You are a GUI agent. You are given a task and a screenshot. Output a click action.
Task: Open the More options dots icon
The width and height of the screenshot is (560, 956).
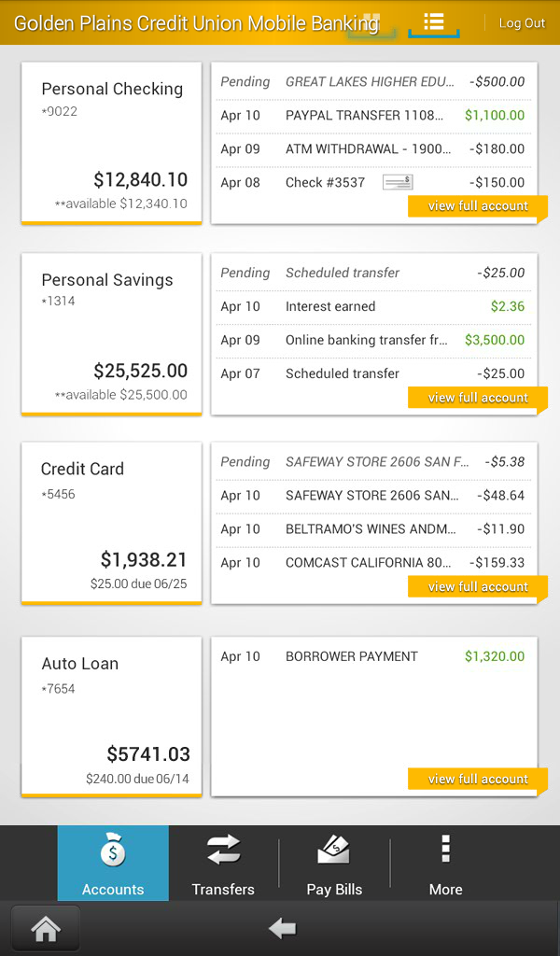click(x=445, y=851)
